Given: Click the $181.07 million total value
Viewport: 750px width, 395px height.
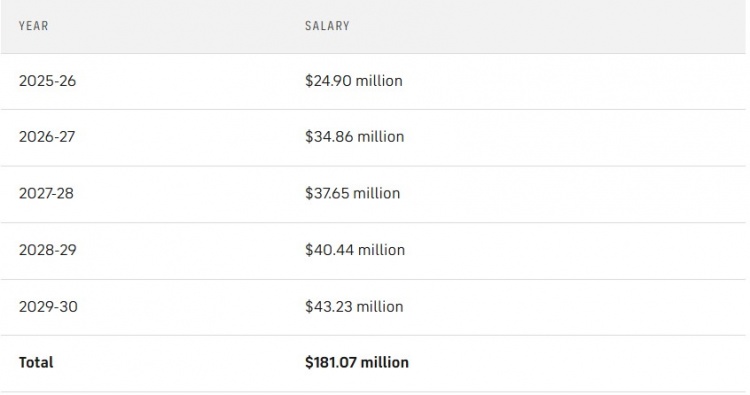Looking at the screenshot, I should [357, 362].
